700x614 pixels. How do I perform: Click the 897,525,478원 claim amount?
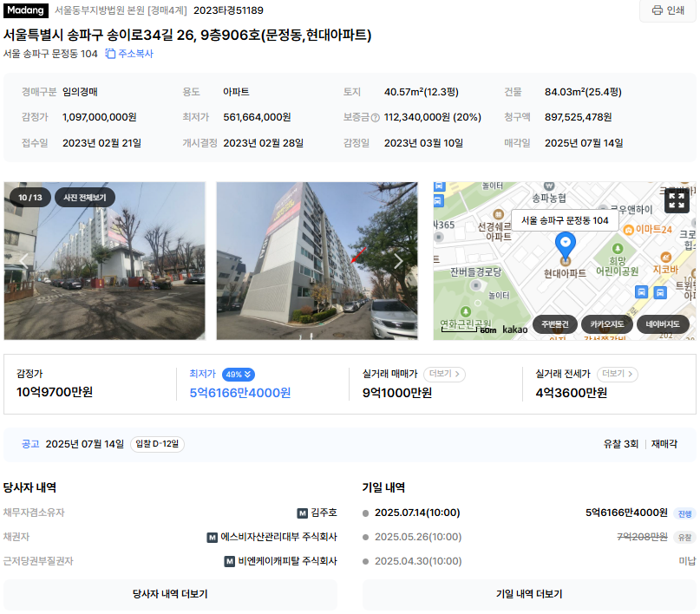(x=578, y=117)
